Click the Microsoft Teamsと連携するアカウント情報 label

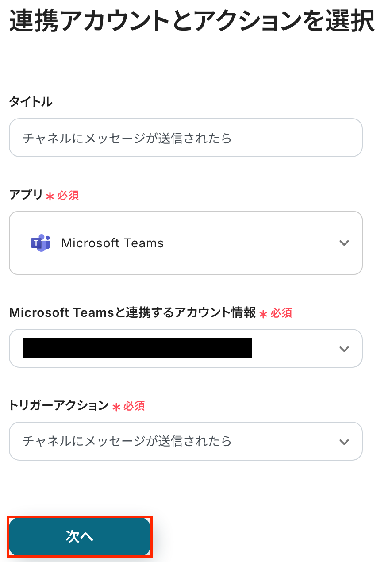point(132,313)
